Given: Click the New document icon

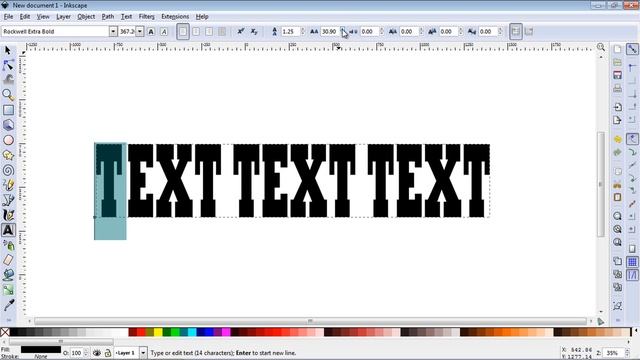Looking at the screenshot, I should (x=617, y=49).
